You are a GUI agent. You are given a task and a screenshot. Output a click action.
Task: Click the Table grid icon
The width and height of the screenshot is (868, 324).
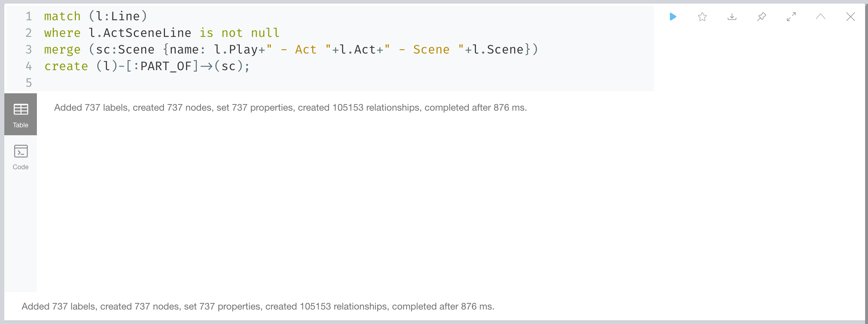pos(21,109)
